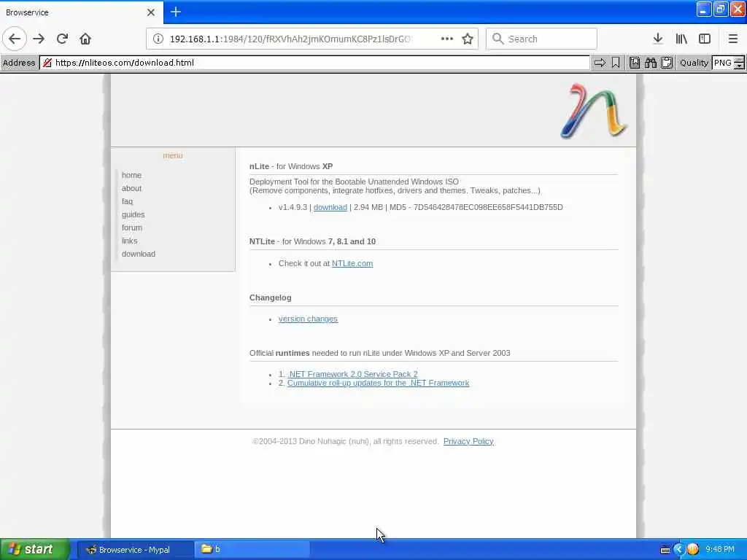747x560 pixels.
Task: Open the browser home page
Action: click(85, 39)
